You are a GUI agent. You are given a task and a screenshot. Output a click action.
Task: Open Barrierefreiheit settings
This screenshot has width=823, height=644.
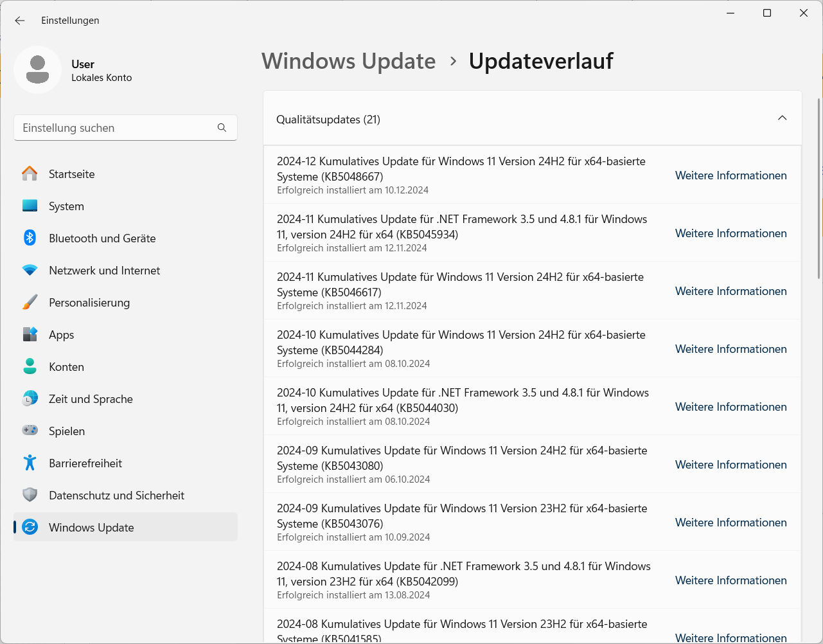[125, 463]
